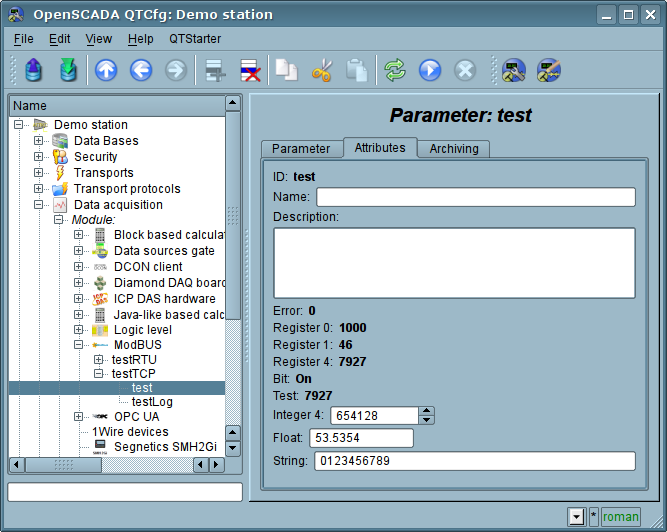Click the green refresh arrows icon

[x=395, y=70]
